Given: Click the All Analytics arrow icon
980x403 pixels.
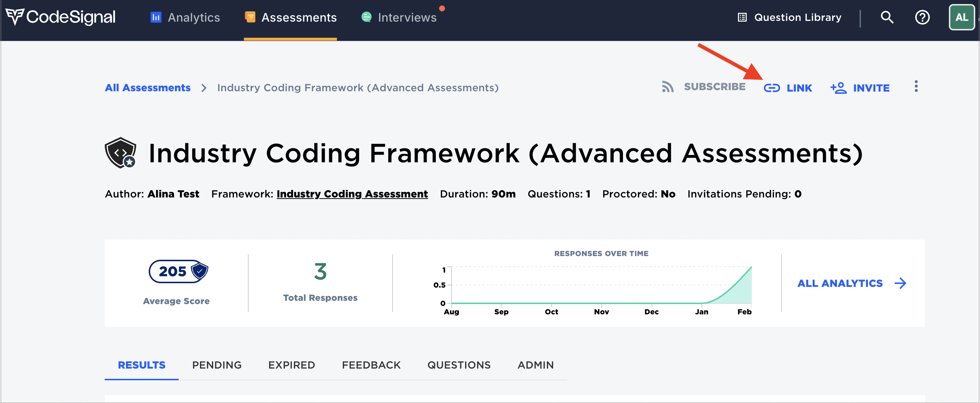Looking at the screenshot, I should (x=900, y=283).
